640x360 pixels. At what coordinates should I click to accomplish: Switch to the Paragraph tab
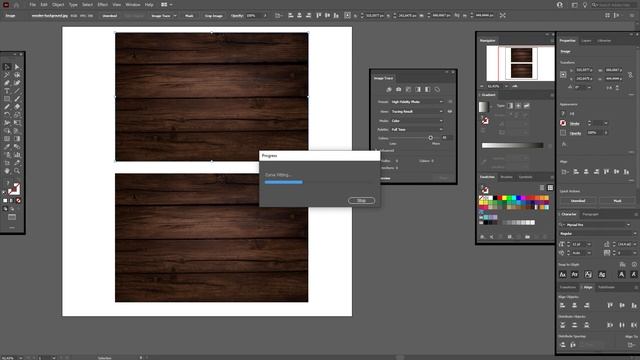[x=590, y=214]
